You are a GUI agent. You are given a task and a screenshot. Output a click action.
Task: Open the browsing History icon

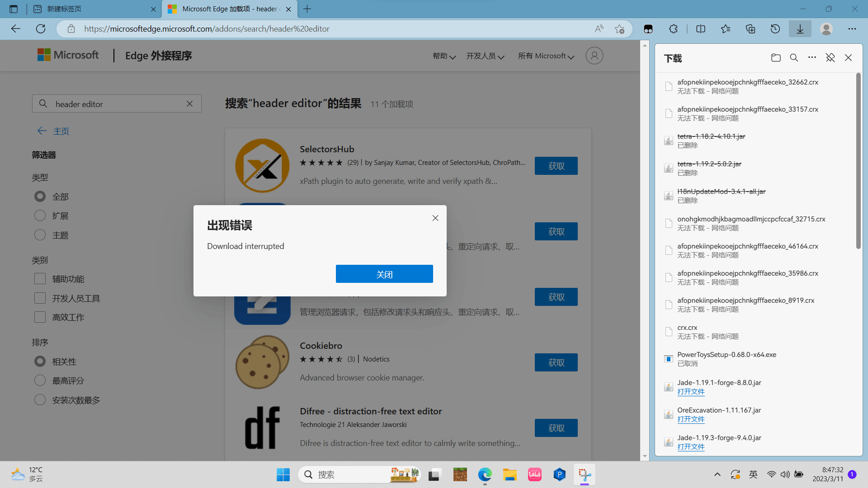point(775,28)
